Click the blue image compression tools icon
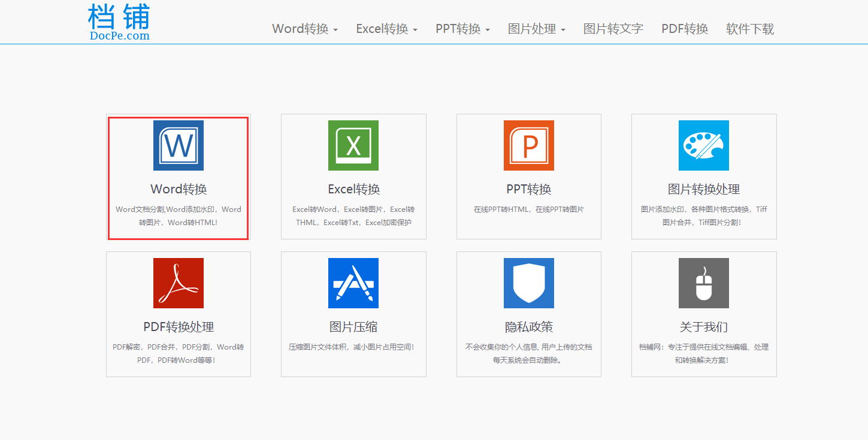868x440 pixels. pyautogui.click(x=353, y=283)
